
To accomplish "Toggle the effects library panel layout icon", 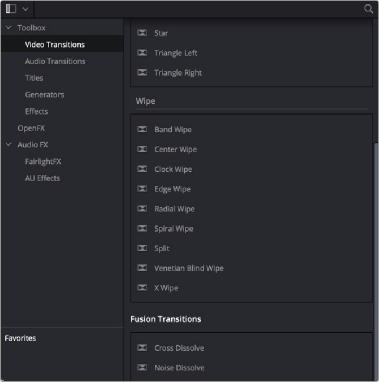I will coord(11,9).
